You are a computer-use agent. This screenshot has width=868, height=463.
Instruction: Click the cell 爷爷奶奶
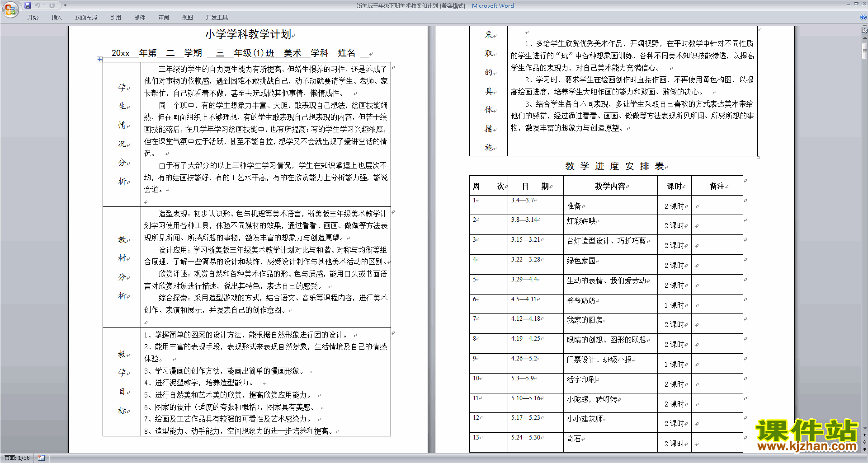point(610,304)
